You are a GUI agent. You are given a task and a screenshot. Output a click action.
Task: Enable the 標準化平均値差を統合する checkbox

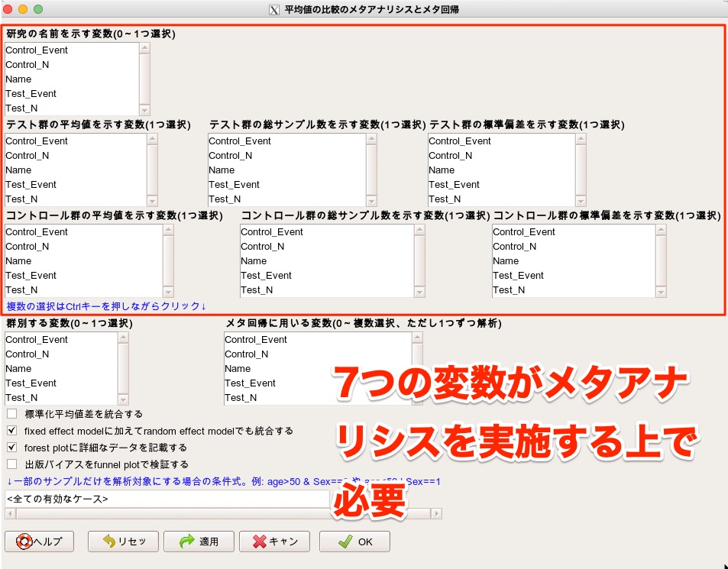[x=11, y=414]
